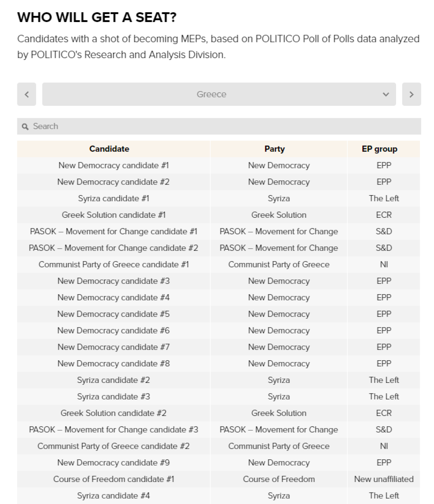434x504 pixels.
Task: Click Communist Party of Greece candidate #1
Action: coord(114,265)
